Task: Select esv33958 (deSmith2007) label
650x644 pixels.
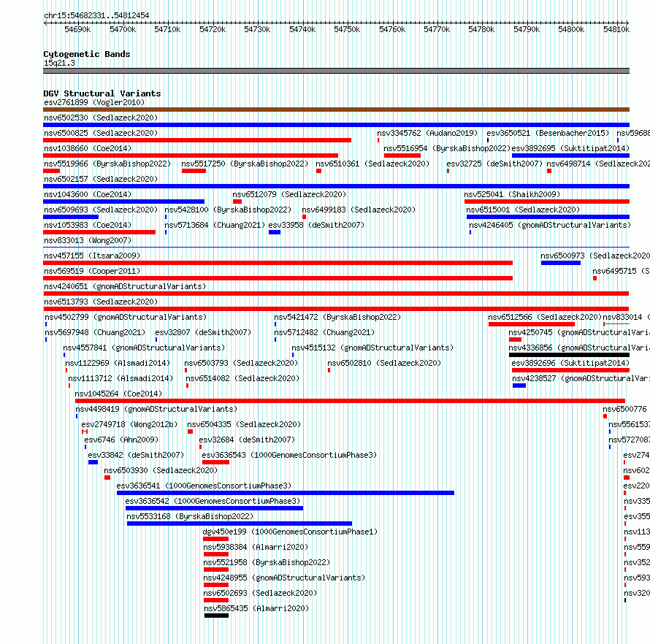Action: point(316,225)
